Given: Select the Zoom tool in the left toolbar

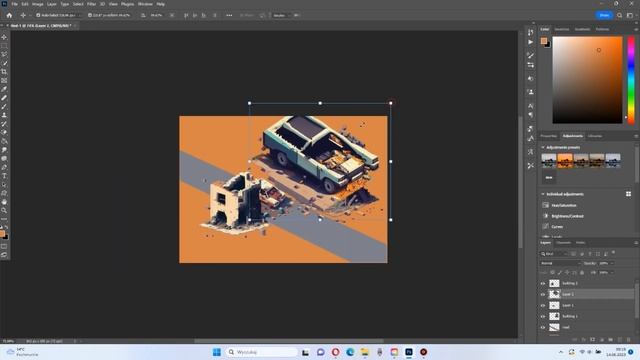Looking at the screenshot, I should pyautogui.click(x=4, y=210).
